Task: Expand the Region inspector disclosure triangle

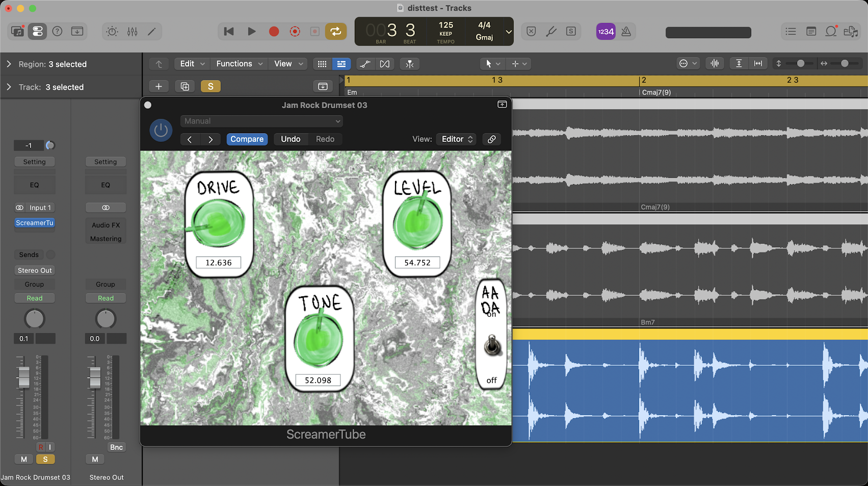Action: (9, 64)
